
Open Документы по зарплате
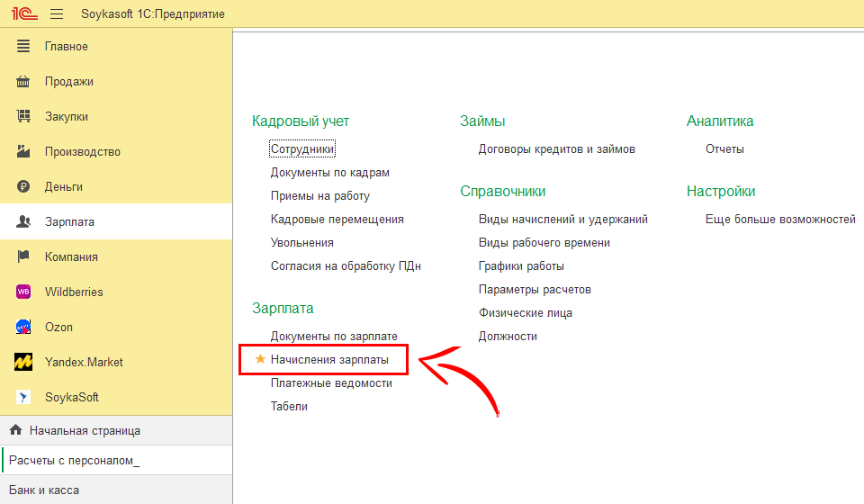point(334,336)
